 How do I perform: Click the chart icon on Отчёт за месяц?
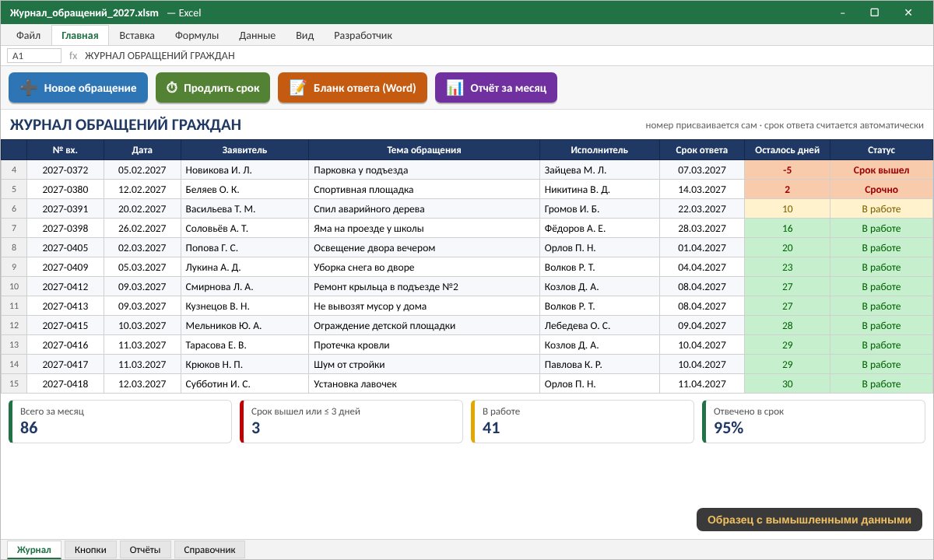[x=455, y=88]
